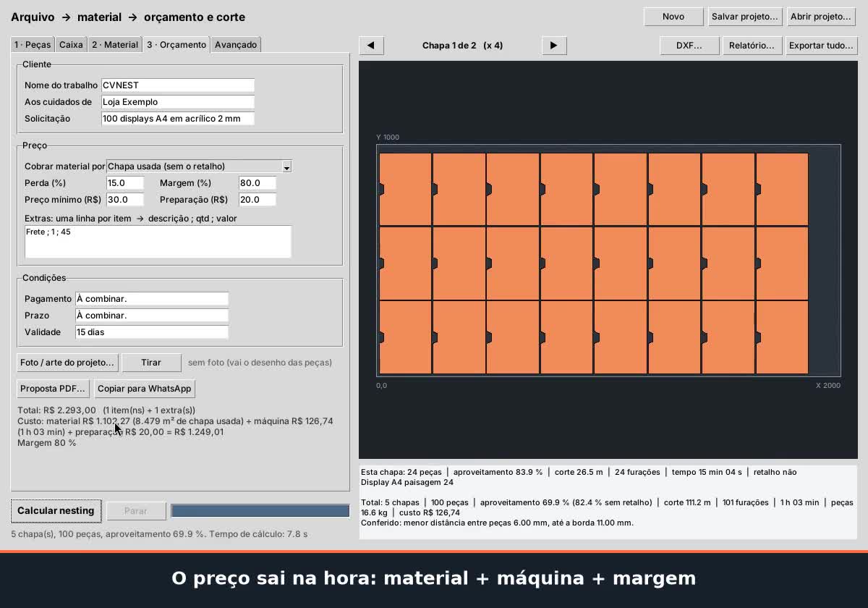Click the Tirar button

click(x=151, y=362)
